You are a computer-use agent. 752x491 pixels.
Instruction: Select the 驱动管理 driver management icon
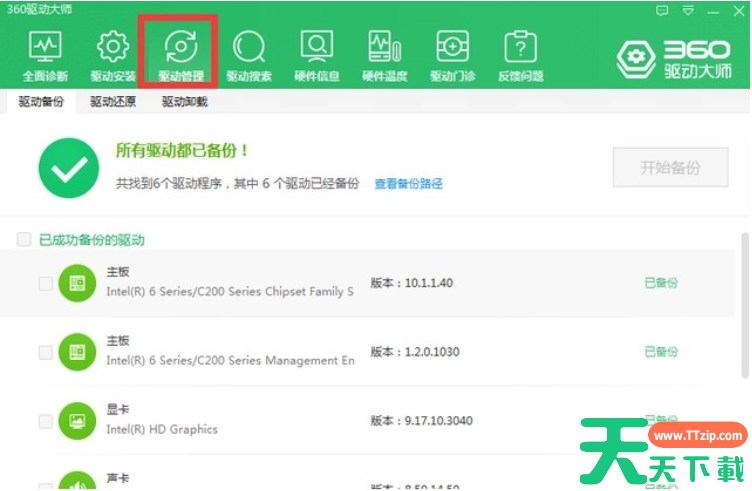click(180, 53)
